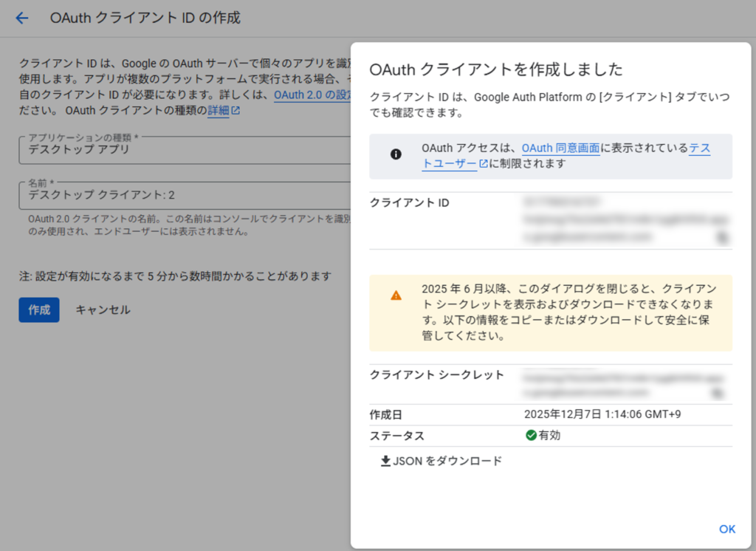This screenshot has width=756, height=551.
Task: Click the info icon in the OAuth access notice
Action: coord(396,154)
